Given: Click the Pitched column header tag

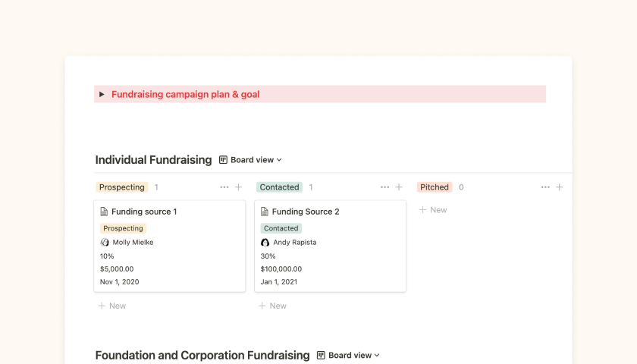Looking at the screenshot, I should (x=435, y=187).
